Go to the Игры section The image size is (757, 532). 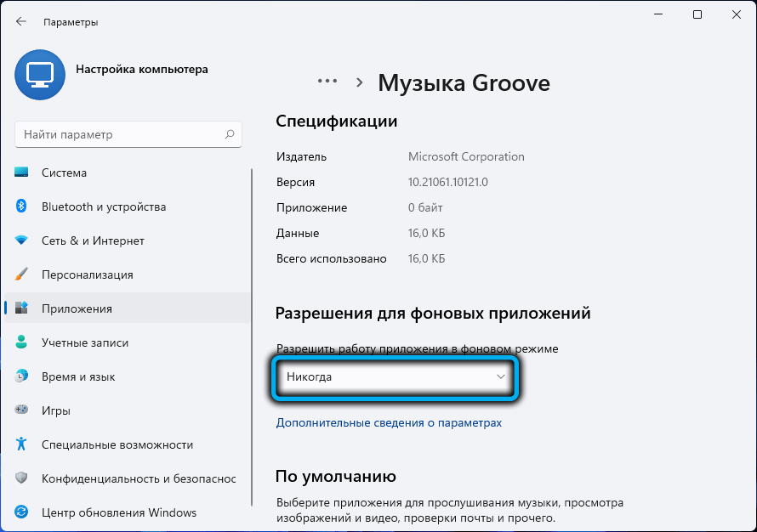(128, 410)
